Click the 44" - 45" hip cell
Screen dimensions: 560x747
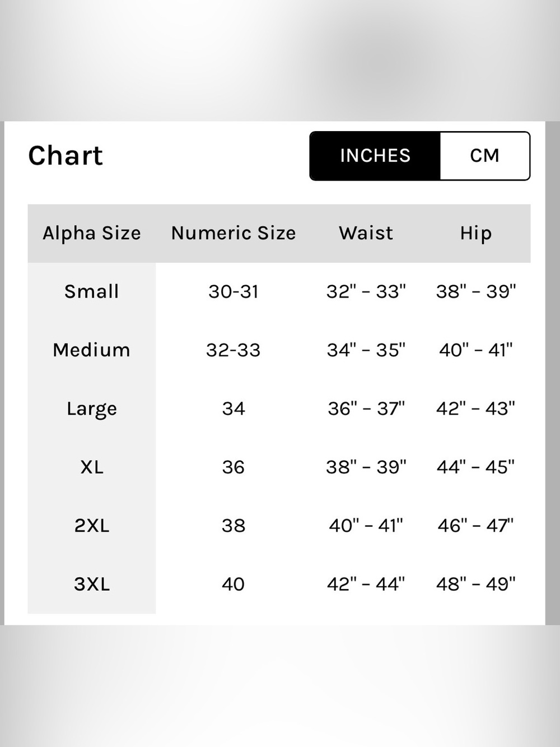click(476, 467)
